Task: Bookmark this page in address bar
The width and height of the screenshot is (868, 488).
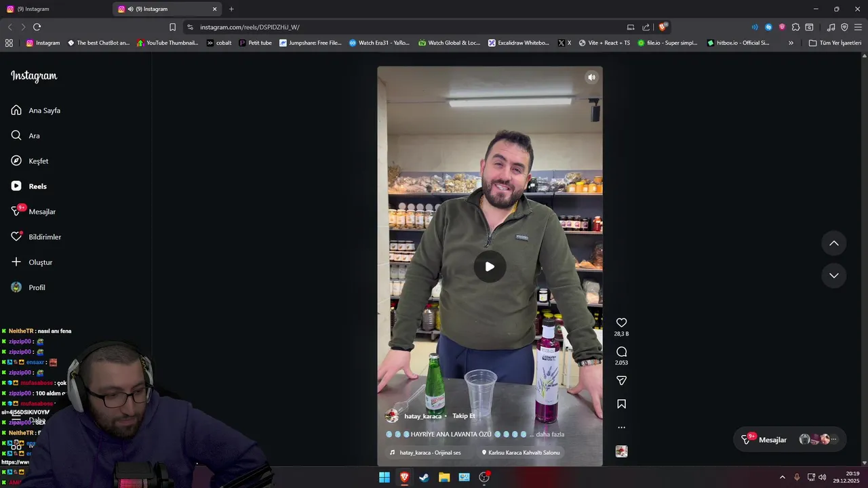Action: [172, 27]
